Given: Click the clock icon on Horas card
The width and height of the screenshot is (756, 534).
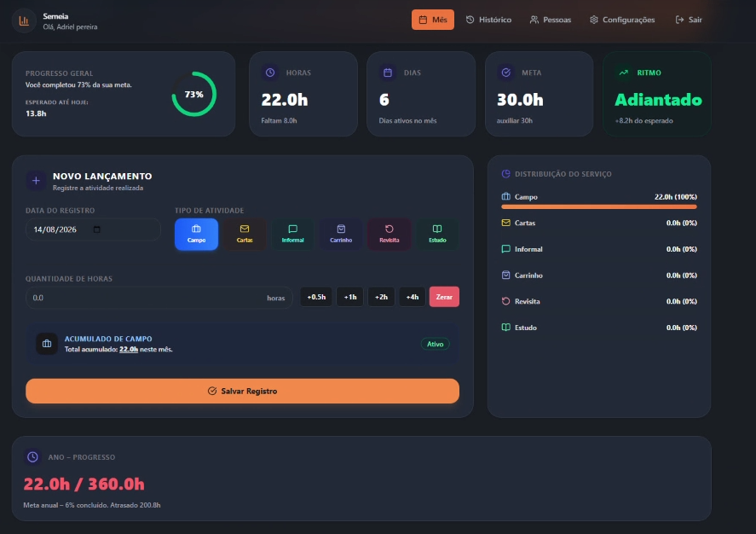Looking at the screenshot, I should 270,73.
